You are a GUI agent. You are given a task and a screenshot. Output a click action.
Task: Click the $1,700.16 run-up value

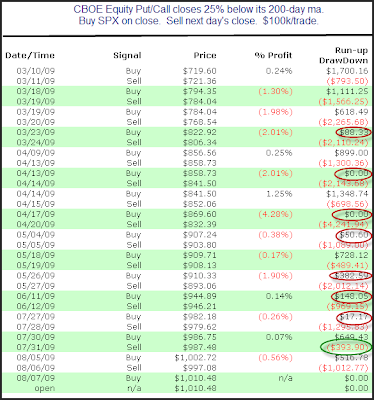coord(347,71)
